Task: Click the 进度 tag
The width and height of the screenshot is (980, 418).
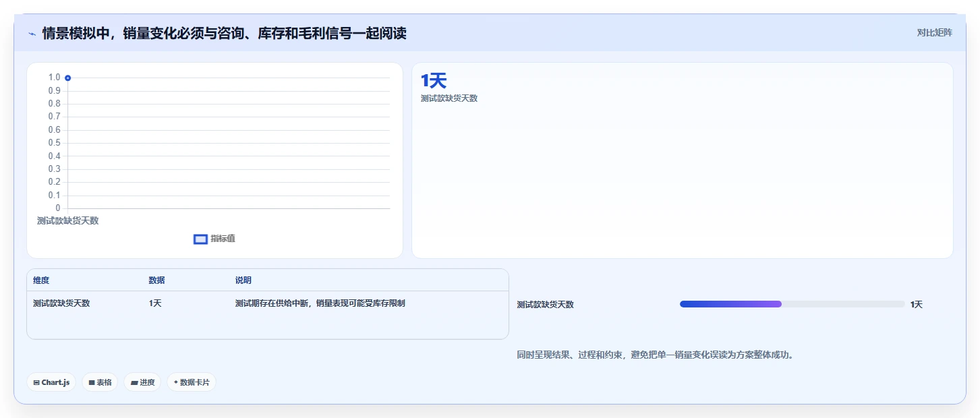Action: coord(142,382)
